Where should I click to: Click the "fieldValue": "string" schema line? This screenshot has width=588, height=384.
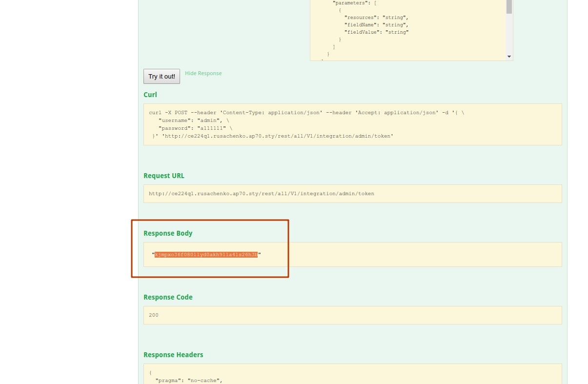click(x=376, y=32)
